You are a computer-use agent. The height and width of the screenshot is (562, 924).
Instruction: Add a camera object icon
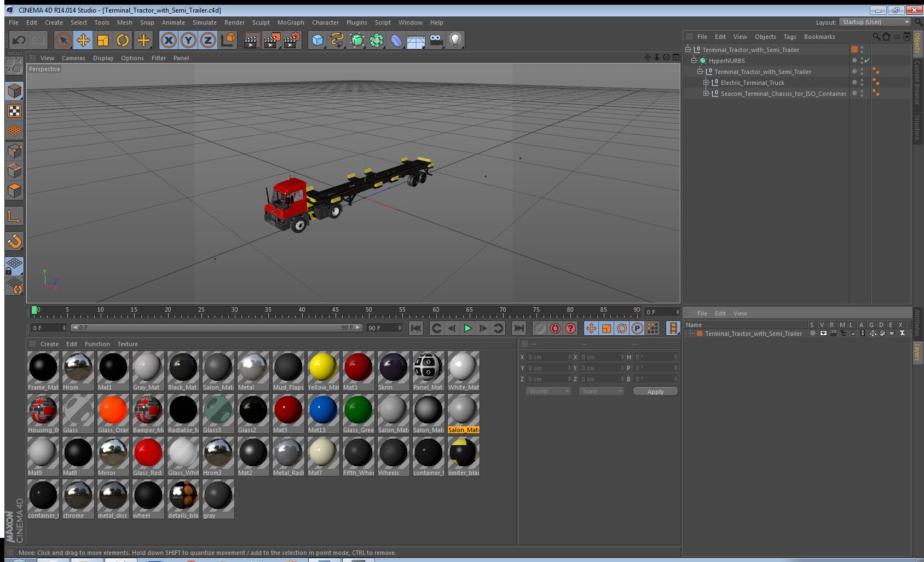coord(436,40)
